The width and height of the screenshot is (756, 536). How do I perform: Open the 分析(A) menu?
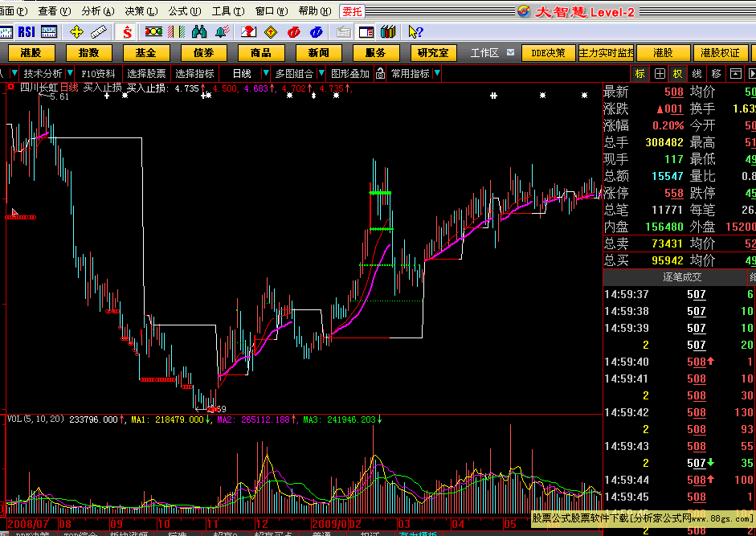(x=98, y=11)
